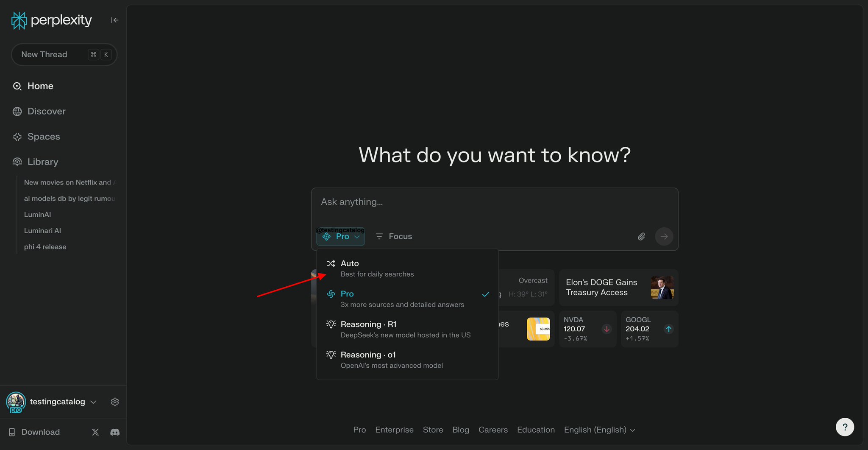Image resolution: width=868 pixels, height=450 pixels.
Task: Click the Home search icon
Action: 17,86
